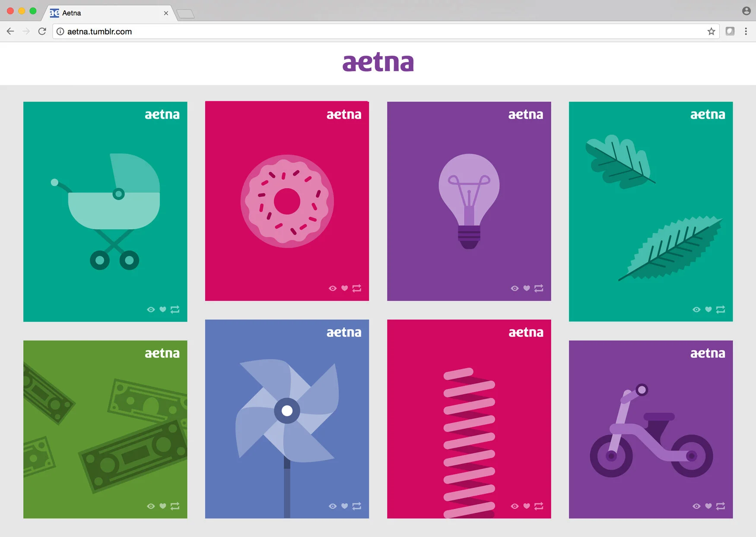Reblog the green leaves post
The height and width of the screenshot is (537, 756).
(721, 310)
